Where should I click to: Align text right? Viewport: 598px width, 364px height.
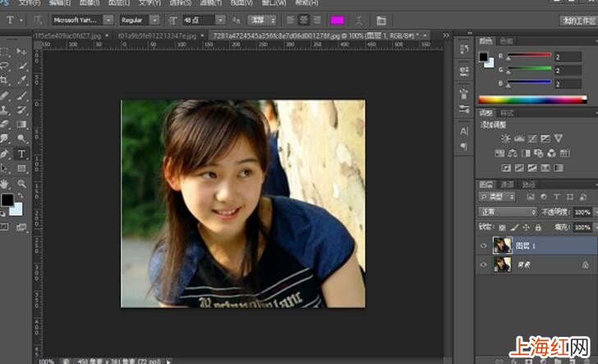pos(316,20)
